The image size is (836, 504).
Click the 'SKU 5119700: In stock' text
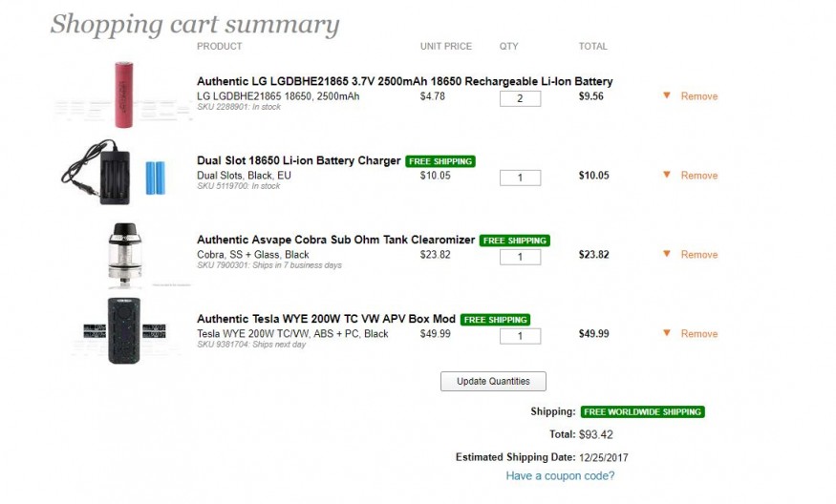238,186
